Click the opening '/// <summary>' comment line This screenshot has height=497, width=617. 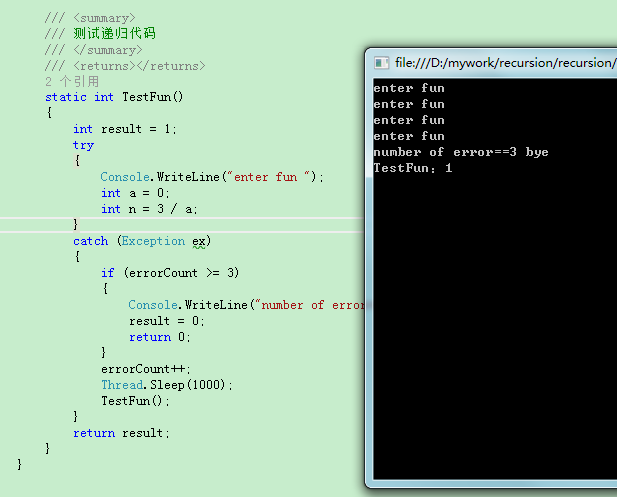coord(90,18)
